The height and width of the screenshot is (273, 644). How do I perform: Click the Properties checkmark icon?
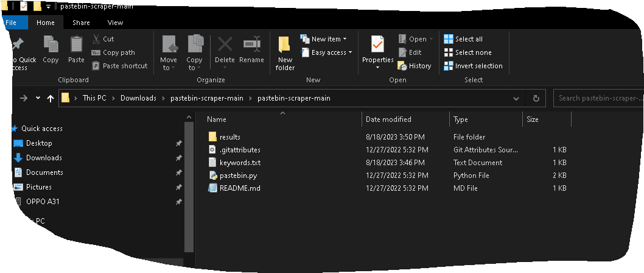377,44
